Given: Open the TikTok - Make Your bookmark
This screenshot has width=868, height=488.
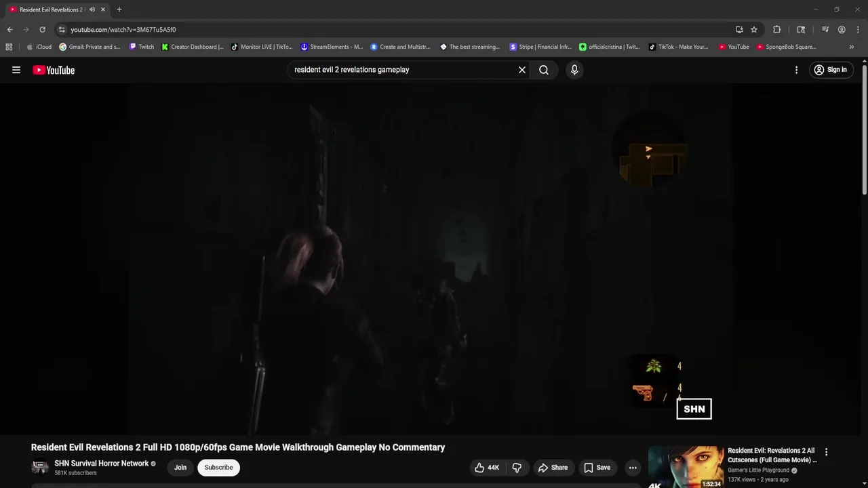Looking at the screenshot, I should 678,47.
